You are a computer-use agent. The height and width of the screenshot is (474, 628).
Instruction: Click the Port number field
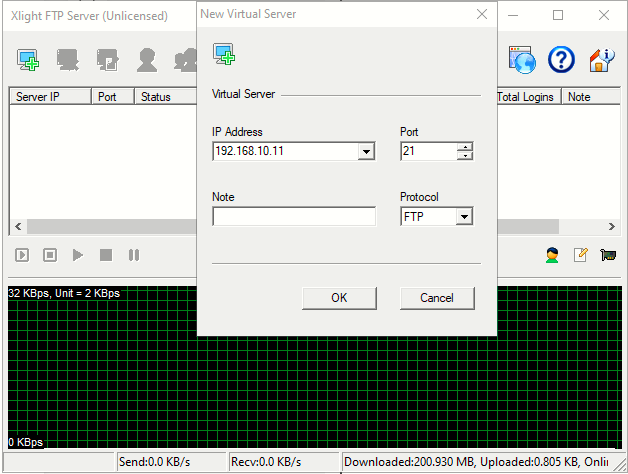coord(429,151)
